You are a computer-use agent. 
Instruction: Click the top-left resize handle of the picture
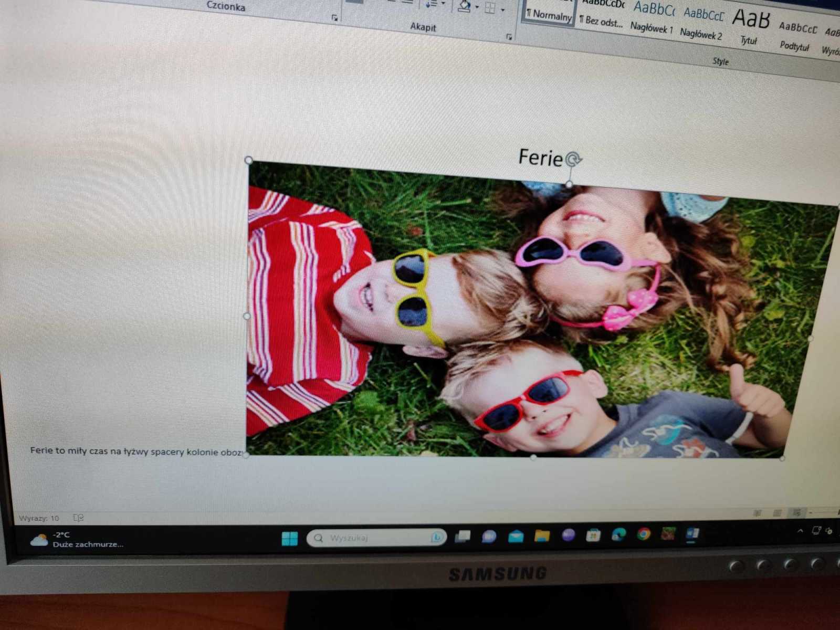point(249,160)
